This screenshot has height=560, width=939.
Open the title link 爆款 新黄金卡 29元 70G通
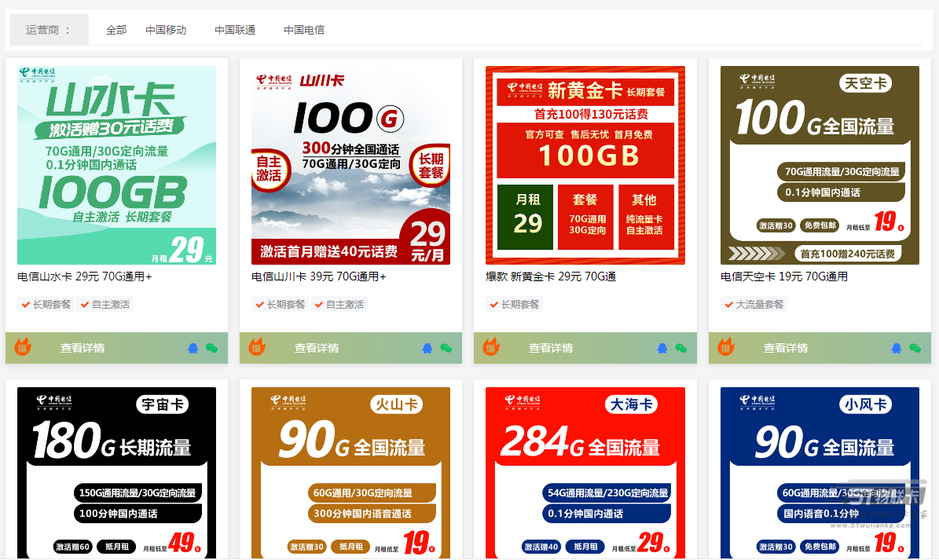551,276
